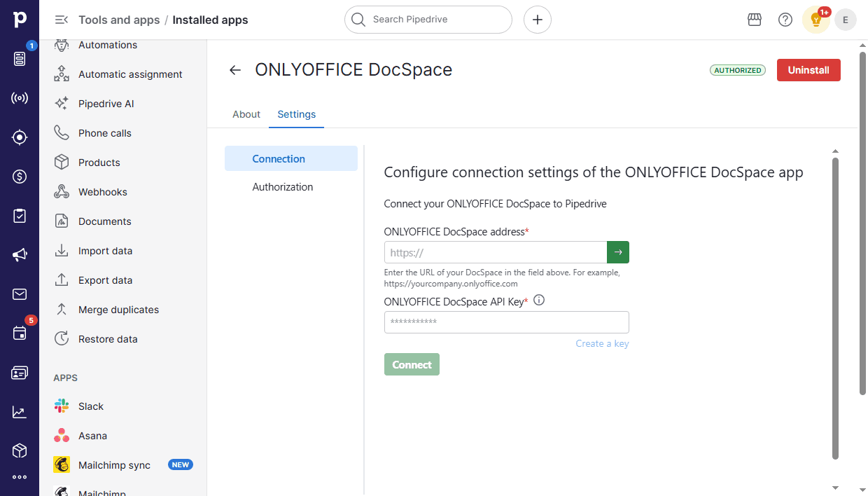Screen dimensions: 868x496
Task: Click the 'Configure connection settings' heading
Action: point(594,172)
